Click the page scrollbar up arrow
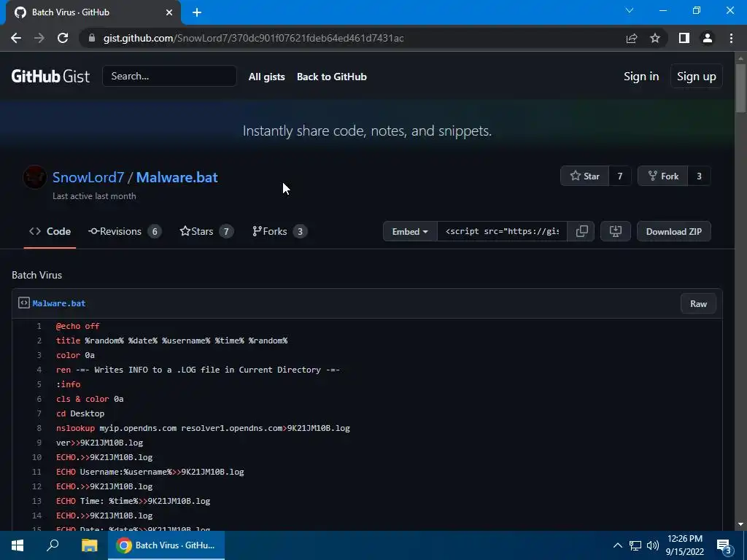The width and height of the screenshot is (747, 560). tap(740, 58)
